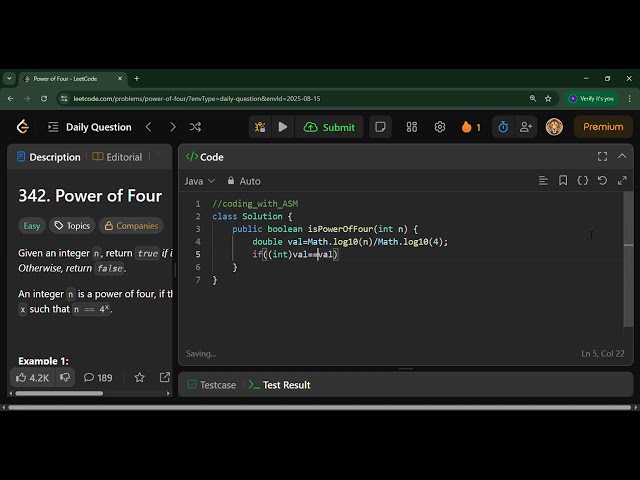Select the Power of Four browser tab
The width and height of the screenshot is (640, 480).
coord(73,79)
